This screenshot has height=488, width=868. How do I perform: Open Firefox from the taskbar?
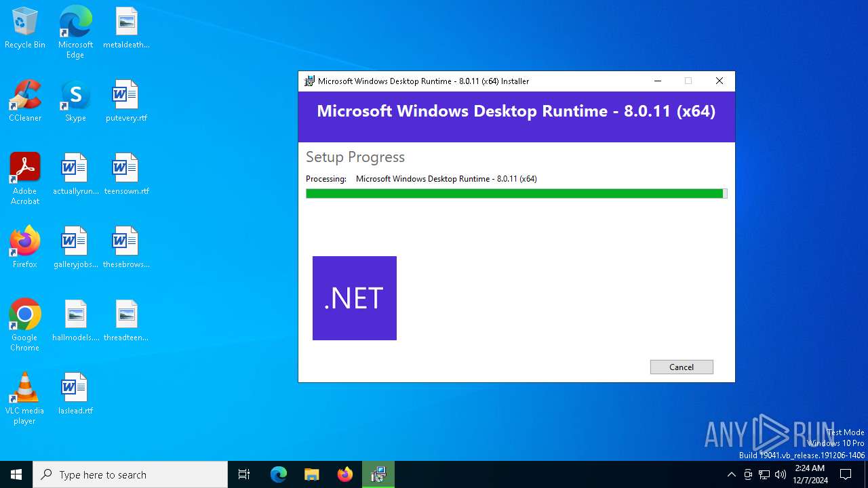click(x=345, y=474)
